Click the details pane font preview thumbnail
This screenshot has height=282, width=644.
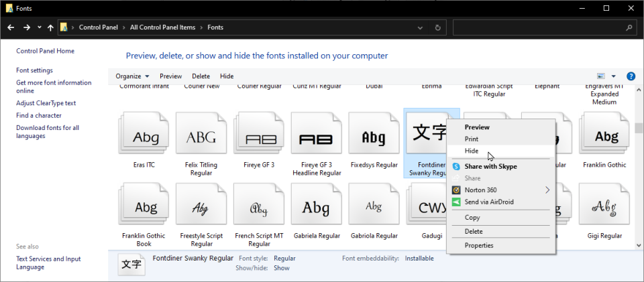tap(131, 265)
